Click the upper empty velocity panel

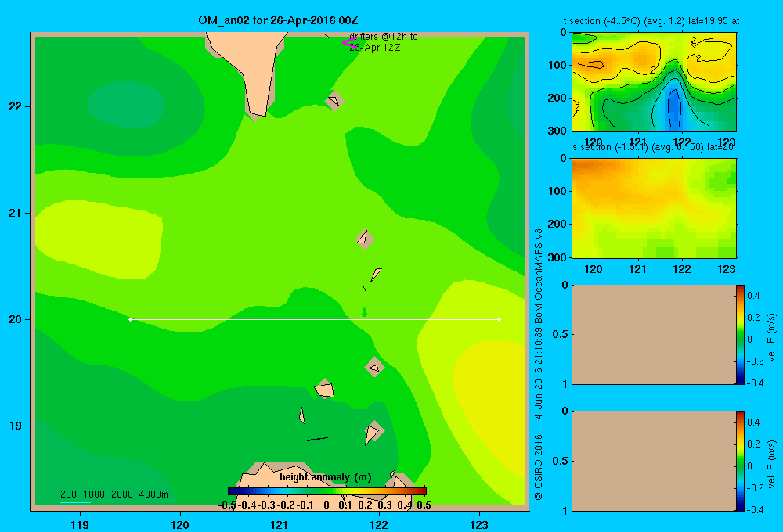654,335
